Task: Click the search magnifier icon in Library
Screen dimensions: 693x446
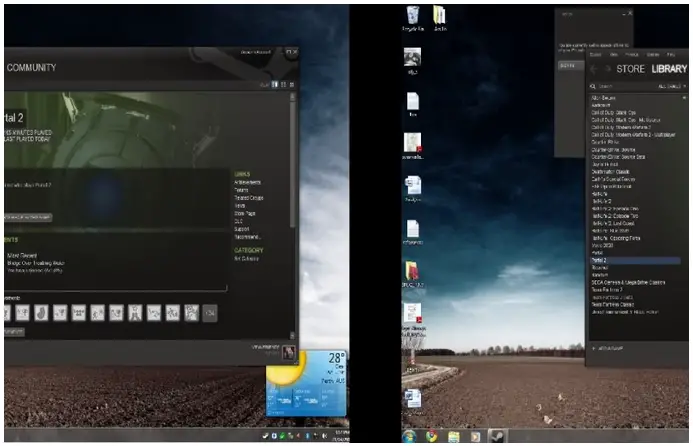Action: pyautogui.click(x=593, y=87)
